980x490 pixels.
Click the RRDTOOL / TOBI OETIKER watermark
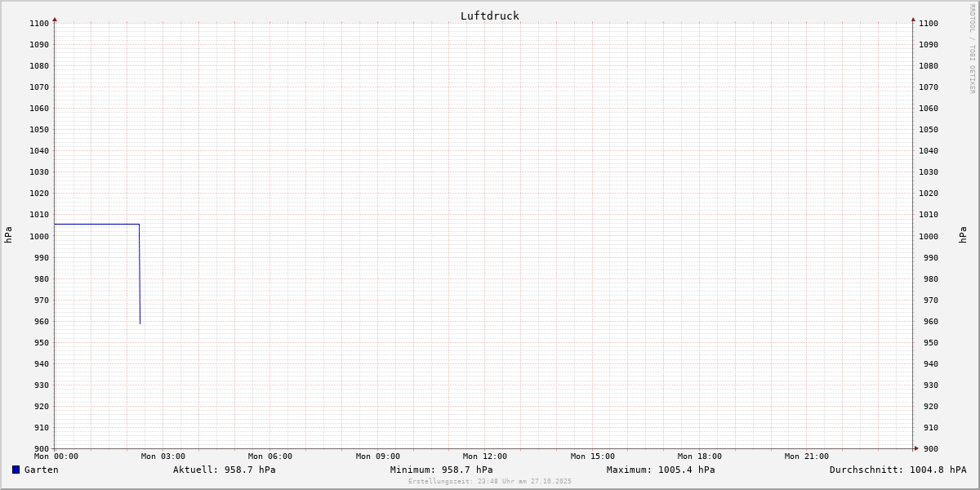972,49
